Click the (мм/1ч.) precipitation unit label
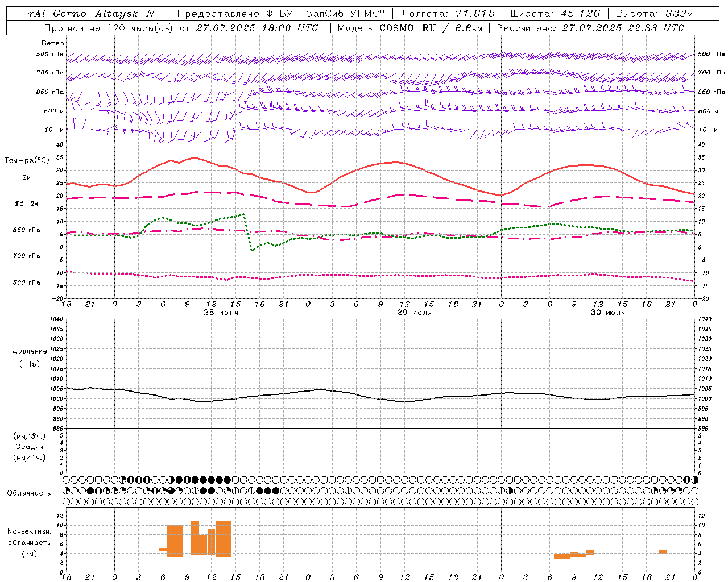Viewport: 728px width, 582px height. pos(29,458)
